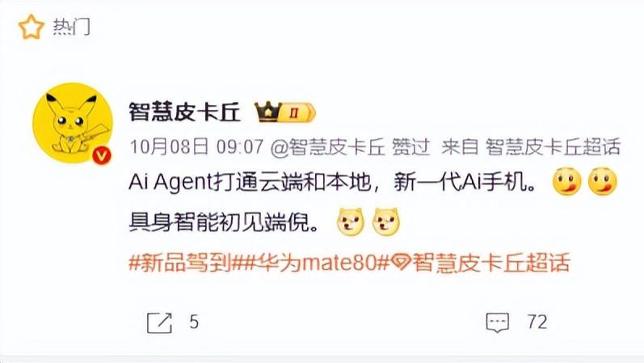The height and width of the screenshot is (363, 644).
Task: Click the first licking-lips emoji
Action: coord(566,181)
